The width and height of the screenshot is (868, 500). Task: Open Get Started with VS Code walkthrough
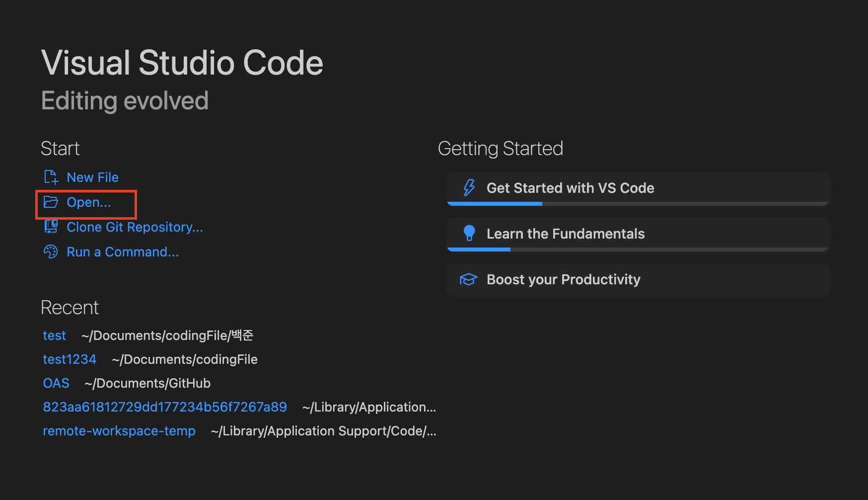pyautogui.click(x=638, y=189)
